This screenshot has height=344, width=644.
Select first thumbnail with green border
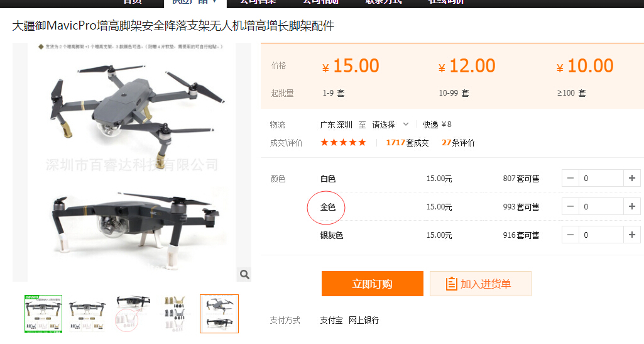pos(43,314)
